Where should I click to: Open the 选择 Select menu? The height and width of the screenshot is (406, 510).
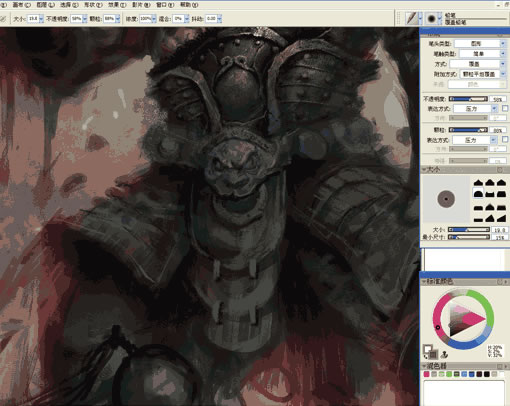[x=69, y=5]
